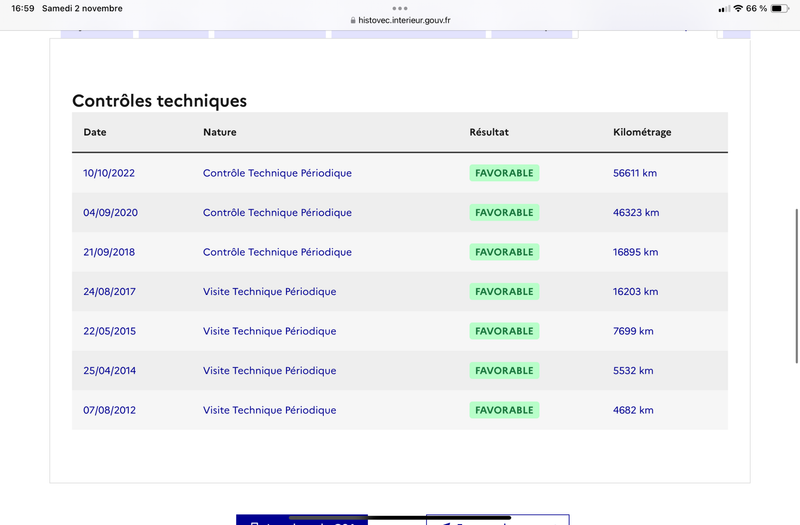Tap the lock icon in the address bar

point(353,20)
